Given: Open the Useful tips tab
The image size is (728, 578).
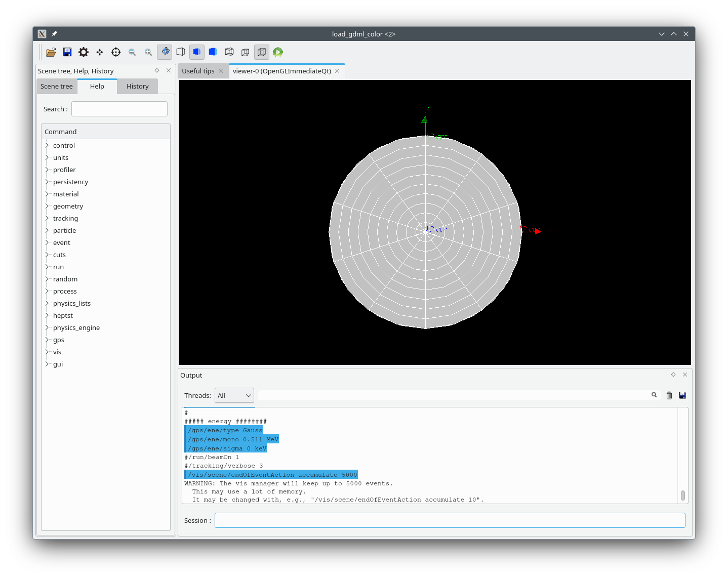Looking at the screenshot, I should [198, 71].
